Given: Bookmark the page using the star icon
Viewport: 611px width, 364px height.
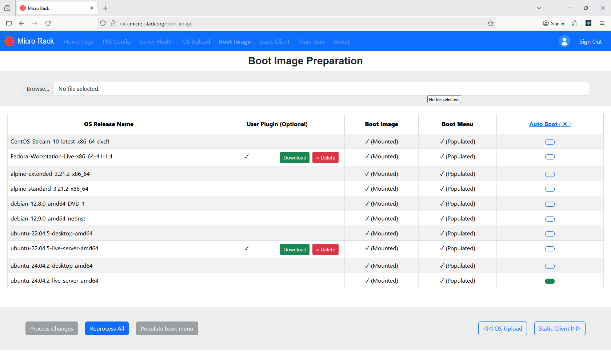Looking at the screenshot, I should click(490, 23).
